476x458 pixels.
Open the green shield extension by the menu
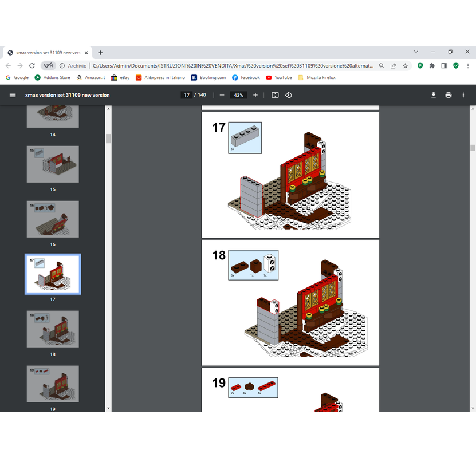click(x=455, y=66)
